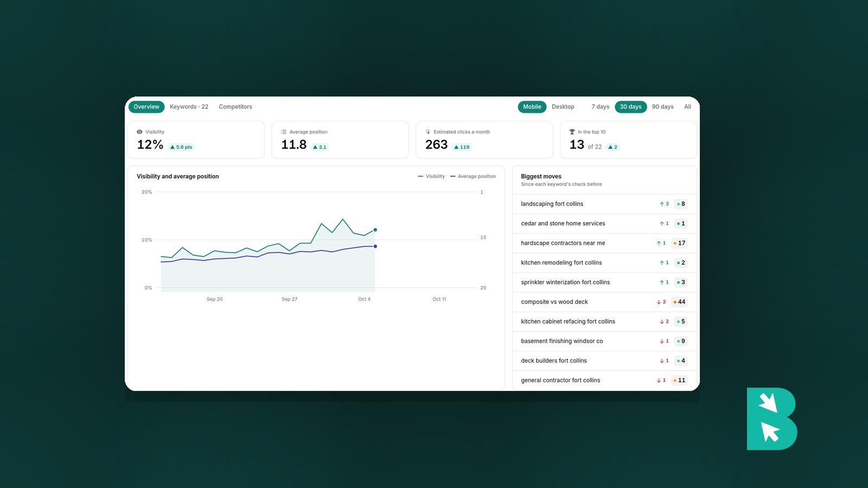Toggle the Visibility legend item
This screenshot has width=868, height=488.
(x=431, y=176)
